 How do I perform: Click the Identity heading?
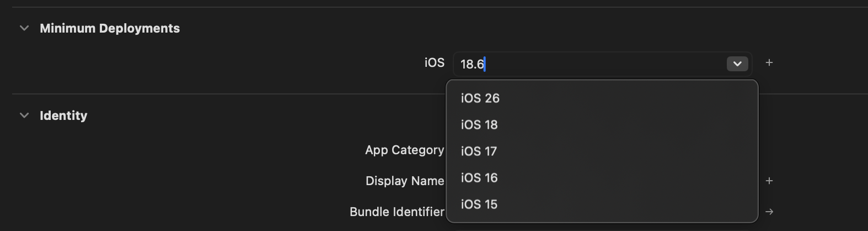click(63, 116)
